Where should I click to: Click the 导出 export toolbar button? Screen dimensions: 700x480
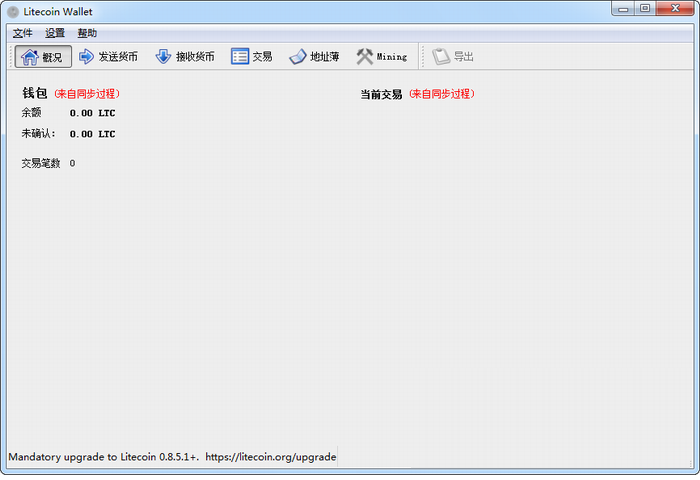453,57
